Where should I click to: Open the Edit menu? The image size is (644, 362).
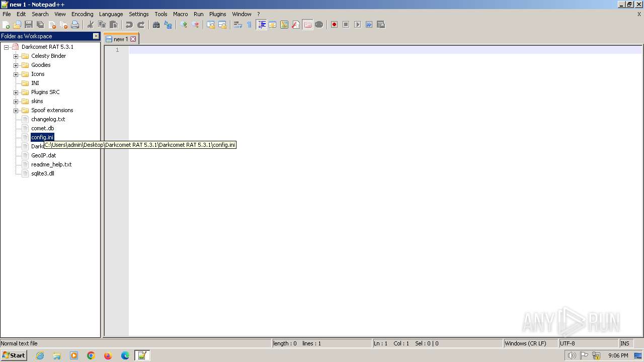[x=21, y=14]
